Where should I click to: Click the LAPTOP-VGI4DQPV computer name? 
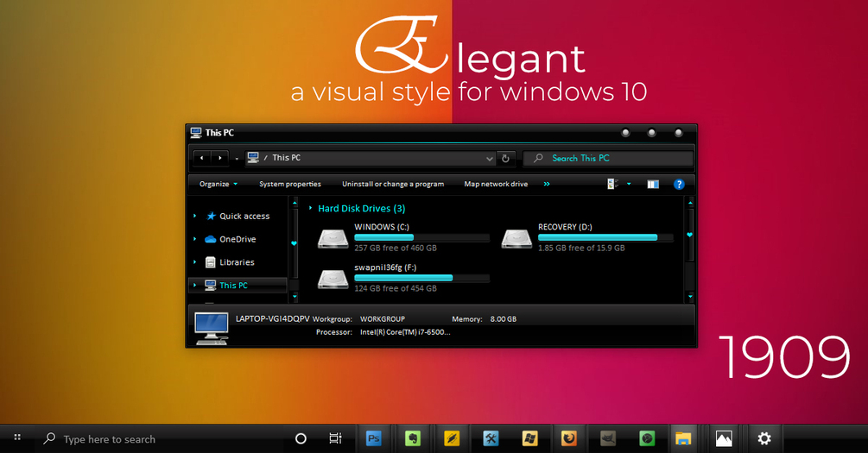[272, 318]
